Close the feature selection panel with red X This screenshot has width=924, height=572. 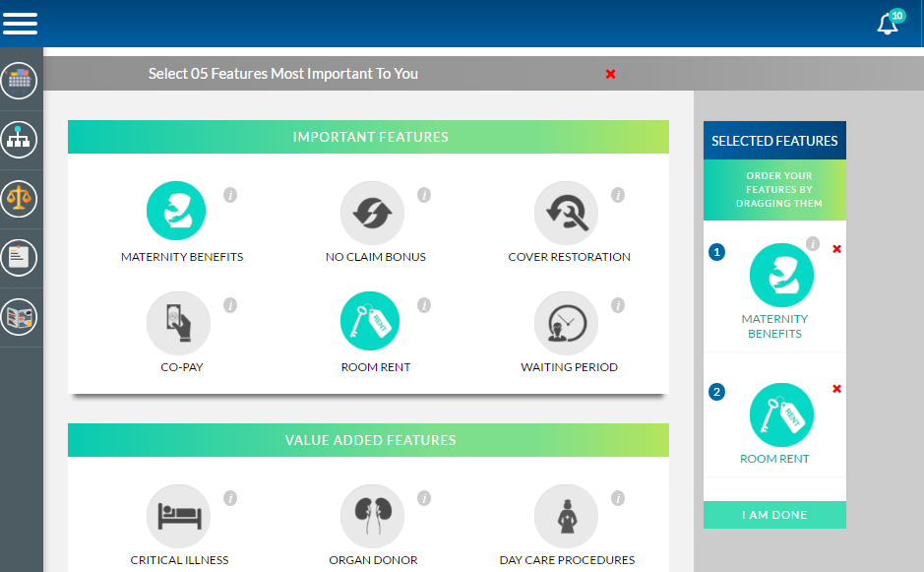point(610,74)
